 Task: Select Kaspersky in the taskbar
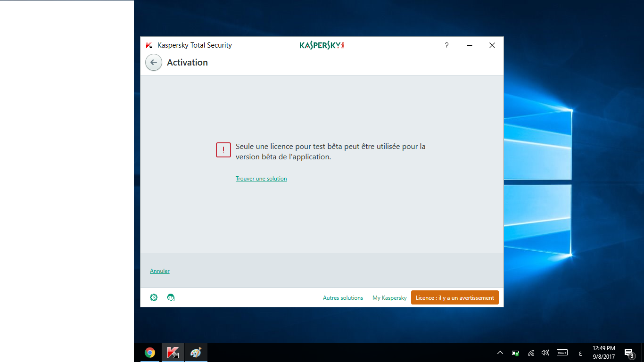[173, 353]
